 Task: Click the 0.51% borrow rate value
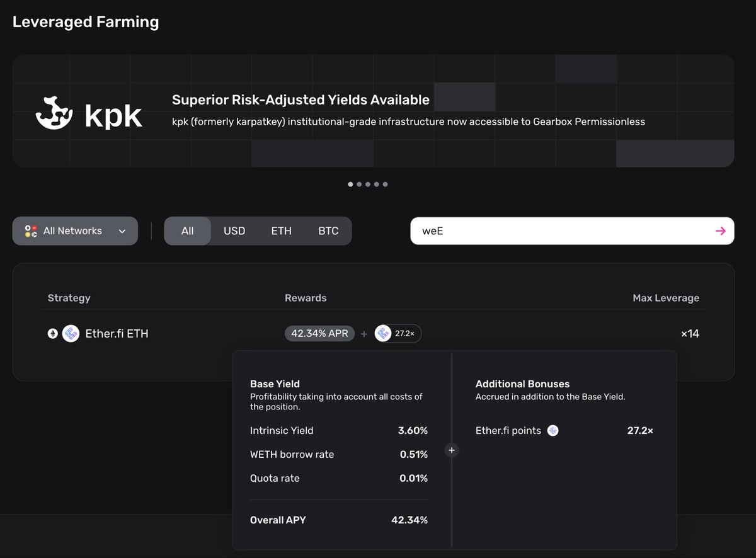click(x=414, y=455)
